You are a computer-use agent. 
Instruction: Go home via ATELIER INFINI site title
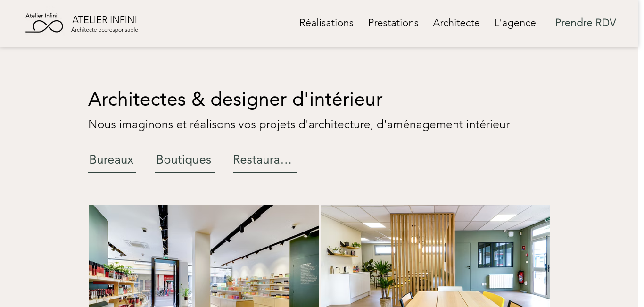105,20
